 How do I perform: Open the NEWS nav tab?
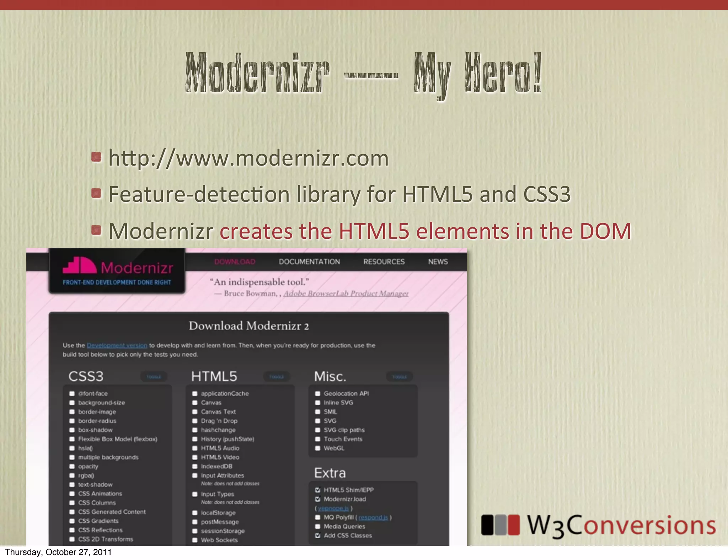coord(438,262)
